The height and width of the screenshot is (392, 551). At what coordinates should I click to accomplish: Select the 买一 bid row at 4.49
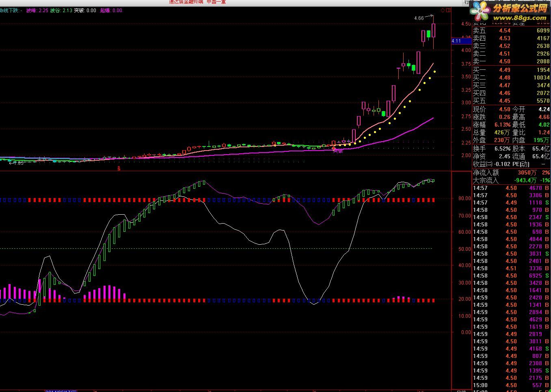click(x=511, y=70)
